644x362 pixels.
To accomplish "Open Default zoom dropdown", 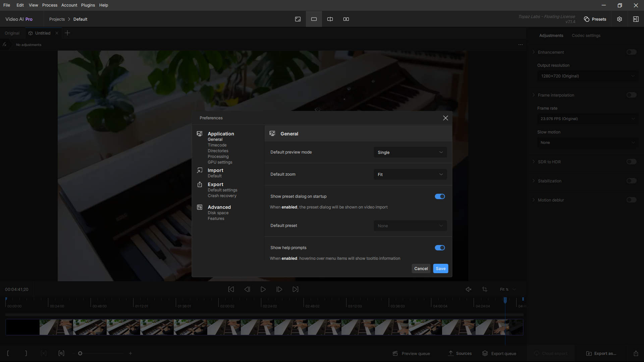I will (x=410, y=175).
